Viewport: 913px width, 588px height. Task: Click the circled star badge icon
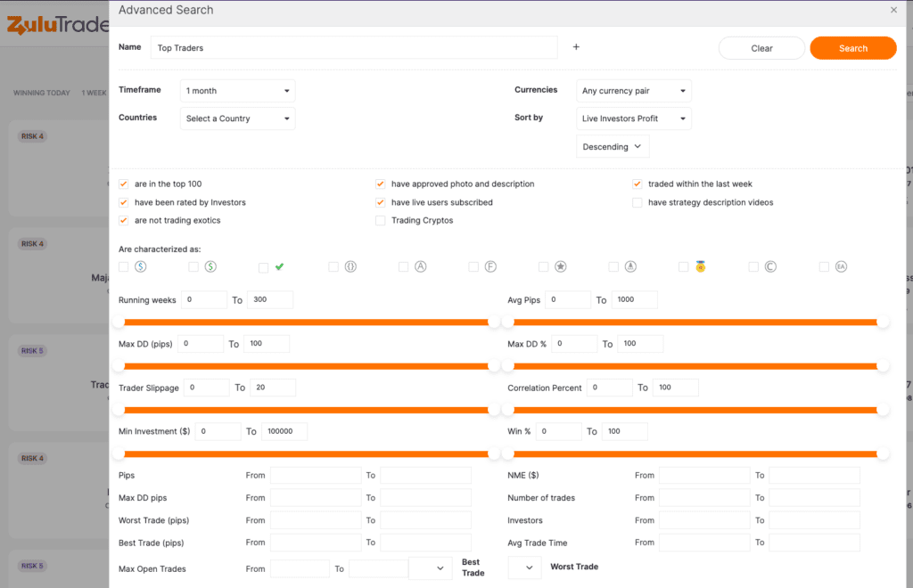click(x=561, y=266)
